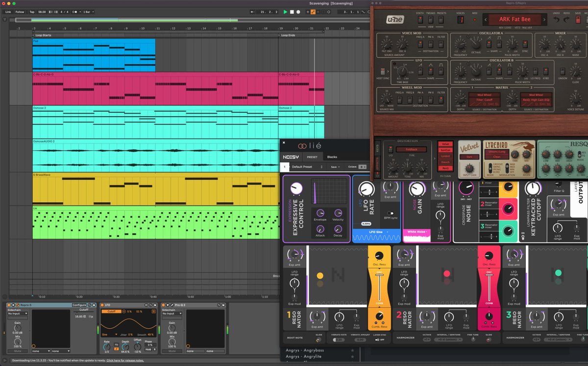Open the LFO Sine selector in Lié
The height and width of the screenshot is (366, 588).
(x=377, y=232)
